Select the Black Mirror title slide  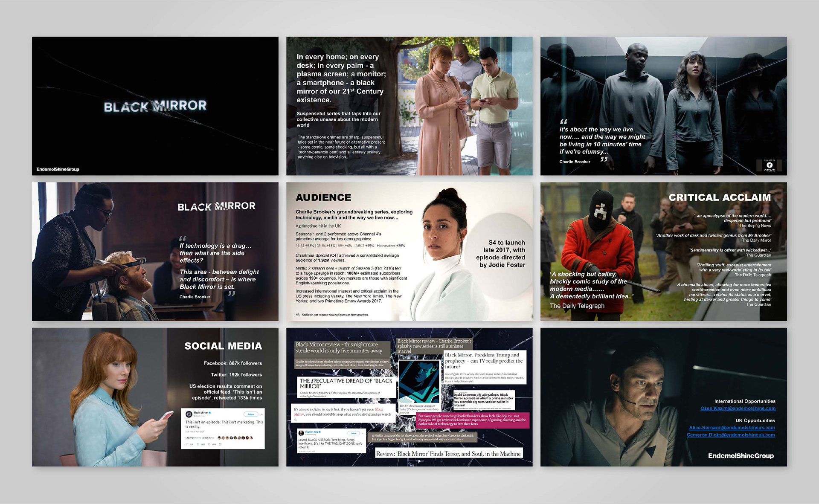tap(155, 106)
